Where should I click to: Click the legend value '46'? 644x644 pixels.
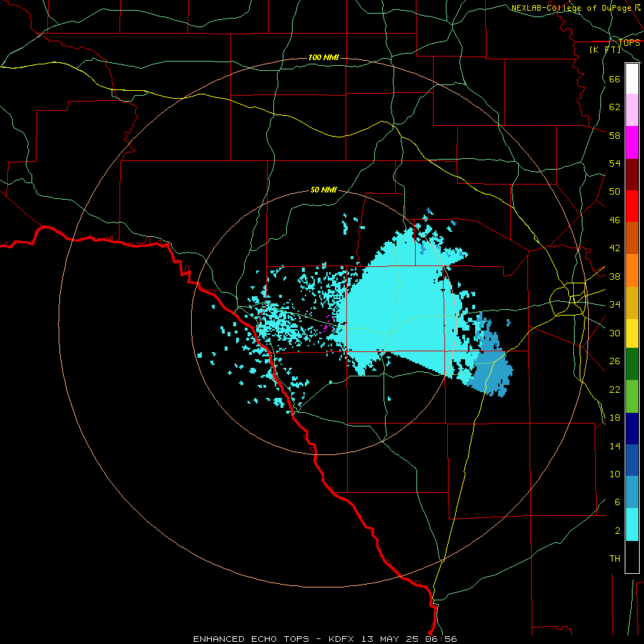(x=615, y=220)
